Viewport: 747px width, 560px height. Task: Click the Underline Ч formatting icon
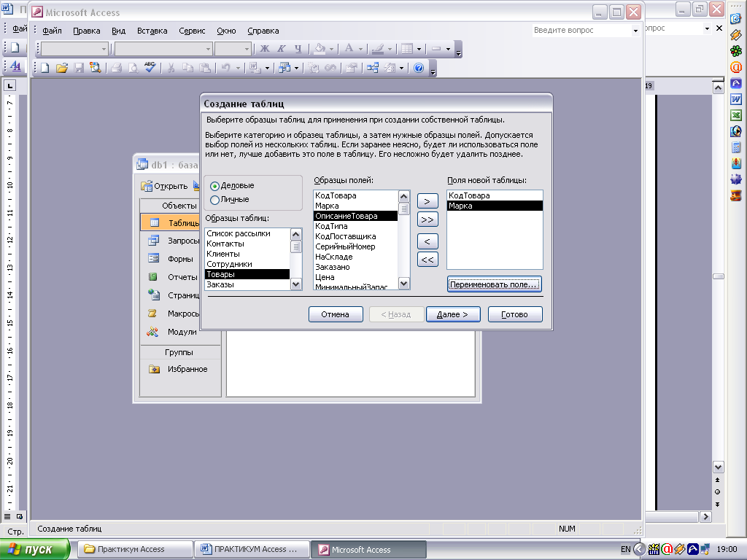[x=298, y=49]
